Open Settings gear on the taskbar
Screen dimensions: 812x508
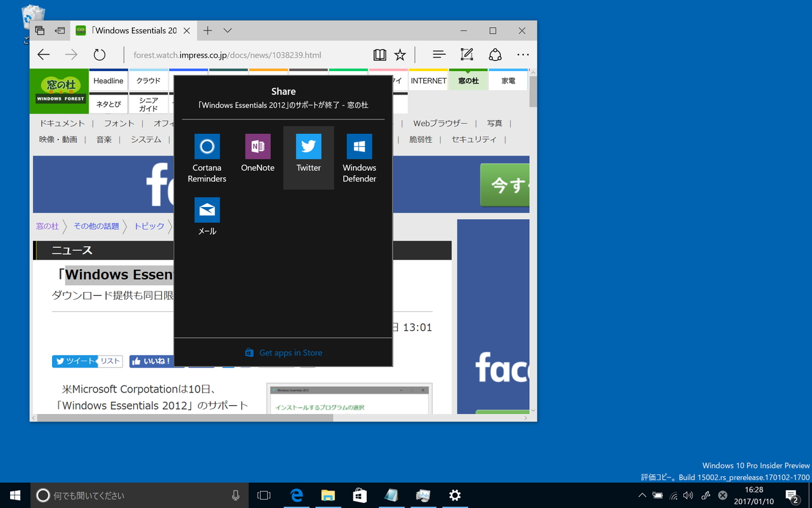coord(455,495)
